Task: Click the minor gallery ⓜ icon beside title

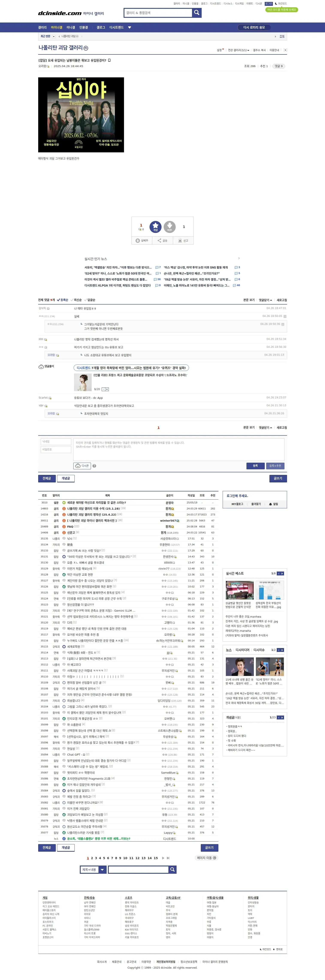Action: coord(86,48)
